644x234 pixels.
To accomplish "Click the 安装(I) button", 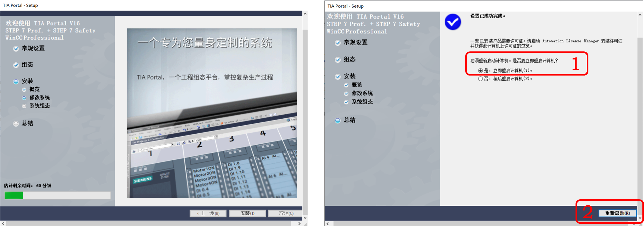I will point(247,213).
